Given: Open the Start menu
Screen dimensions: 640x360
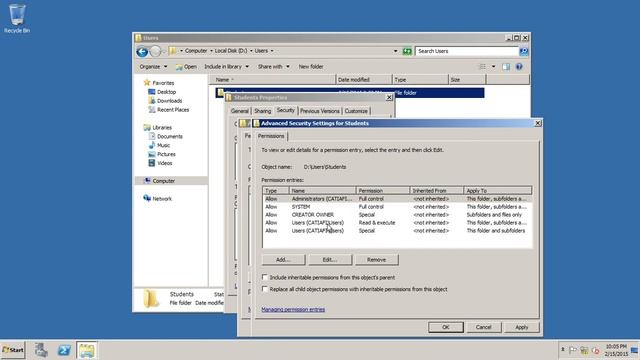Looking at the screenshot, I should [13, 350].
